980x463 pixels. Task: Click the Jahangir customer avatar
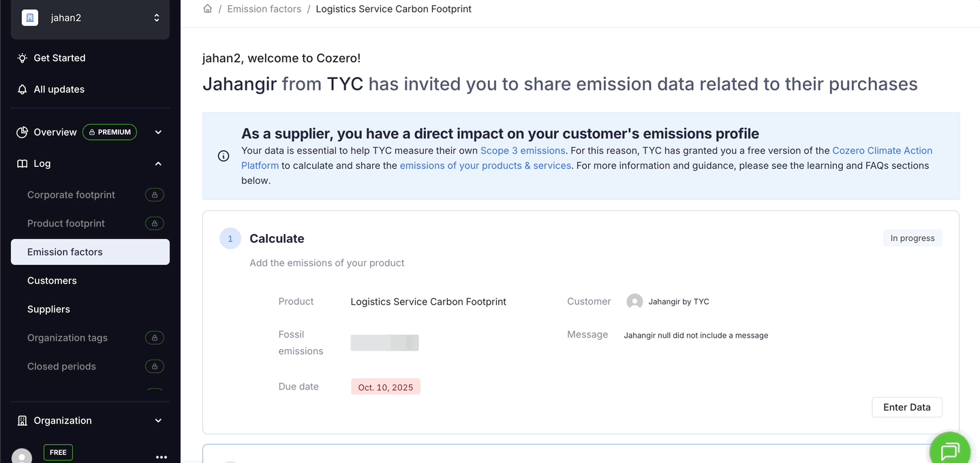[x=634, y=302]
